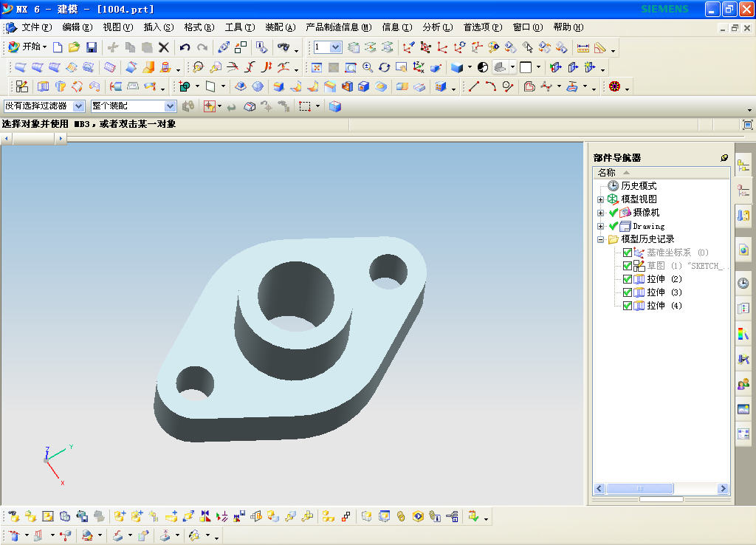Sort by the 名称 column header
The width and height of the screenshot is (756, 545).
(x=661, y=173)
